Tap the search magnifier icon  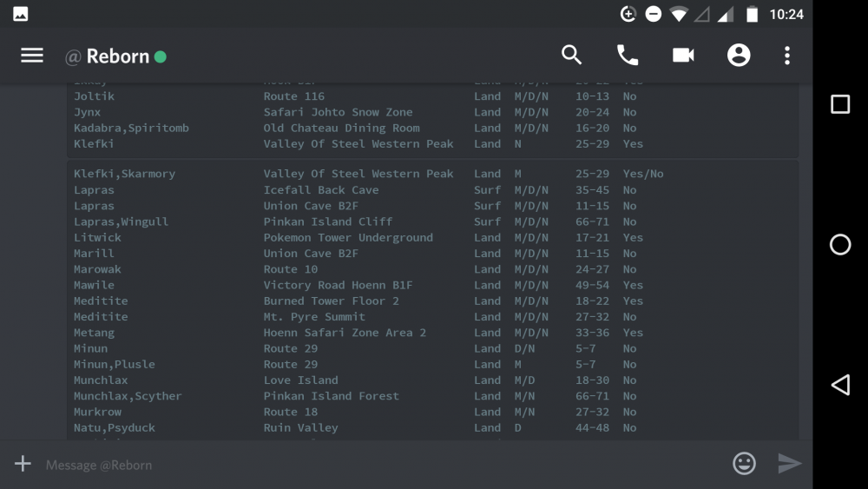(x=571, y=56)
